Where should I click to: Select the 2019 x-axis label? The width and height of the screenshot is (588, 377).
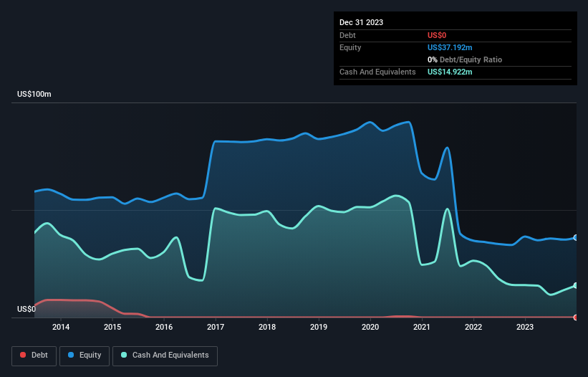point(319,327)
